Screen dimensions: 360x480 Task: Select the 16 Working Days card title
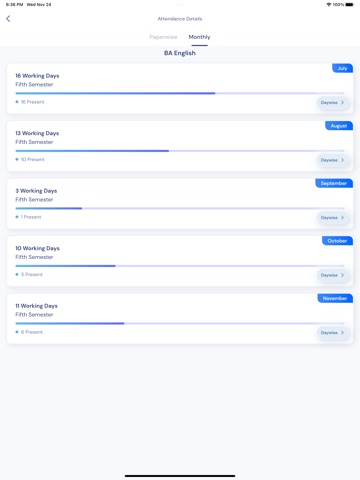pos(37,76)
